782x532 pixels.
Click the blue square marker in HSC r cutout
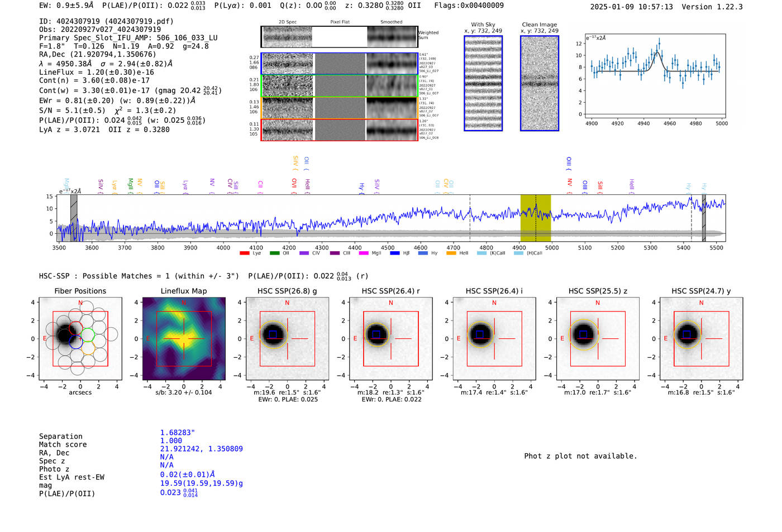point(376,334)
